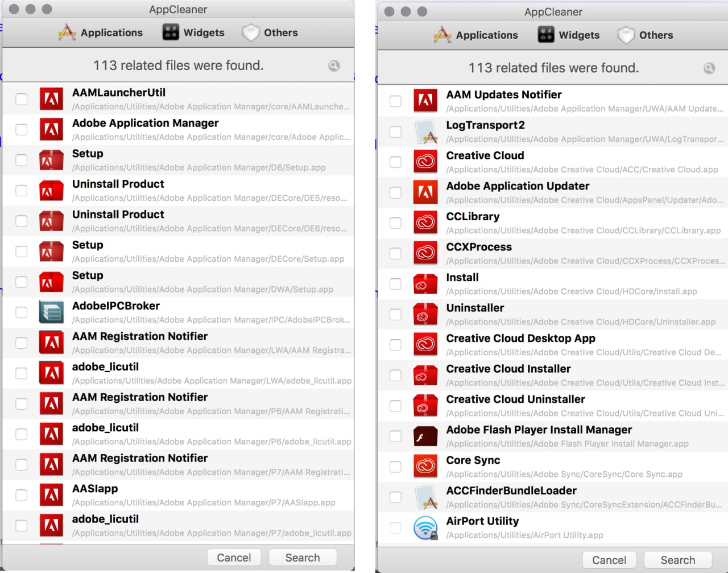
Task: Select AAM Registration Notifier LWA row
Action: click(x=178, y=343)
